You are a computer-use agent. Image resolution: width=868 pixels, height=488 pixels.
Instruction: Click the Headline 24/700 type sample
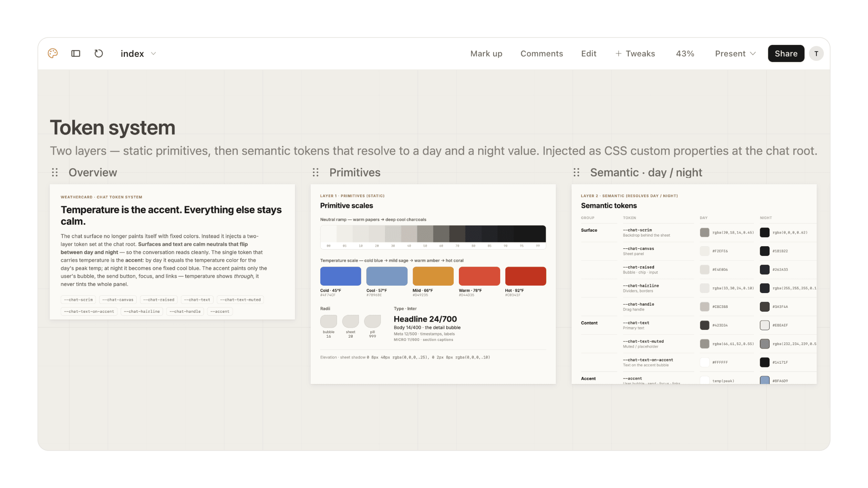425,319
